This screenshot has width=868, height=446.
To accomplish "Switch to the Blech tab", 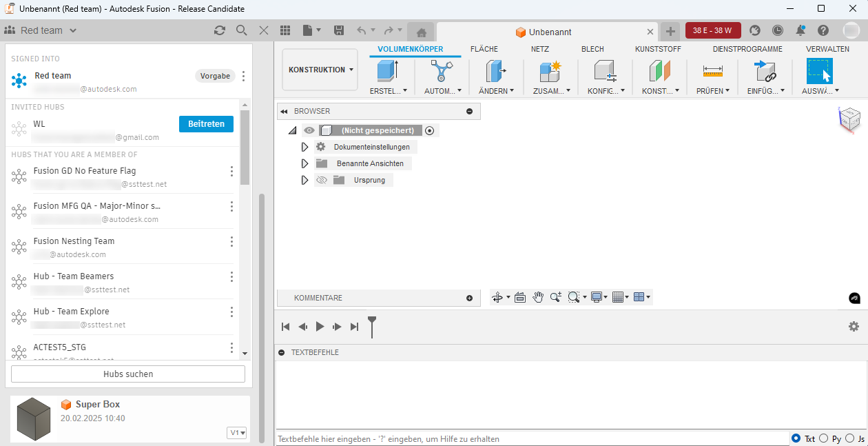I will 592,49.
